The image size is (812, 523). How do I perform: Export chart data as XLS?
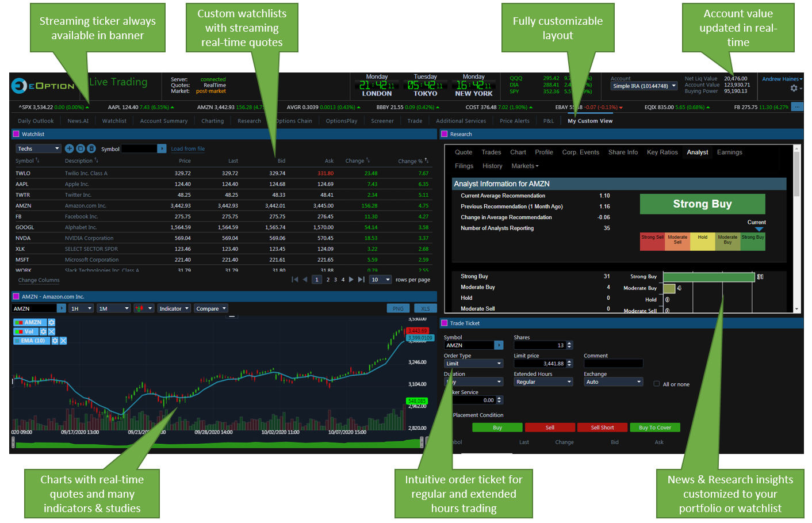pos(425,308)
